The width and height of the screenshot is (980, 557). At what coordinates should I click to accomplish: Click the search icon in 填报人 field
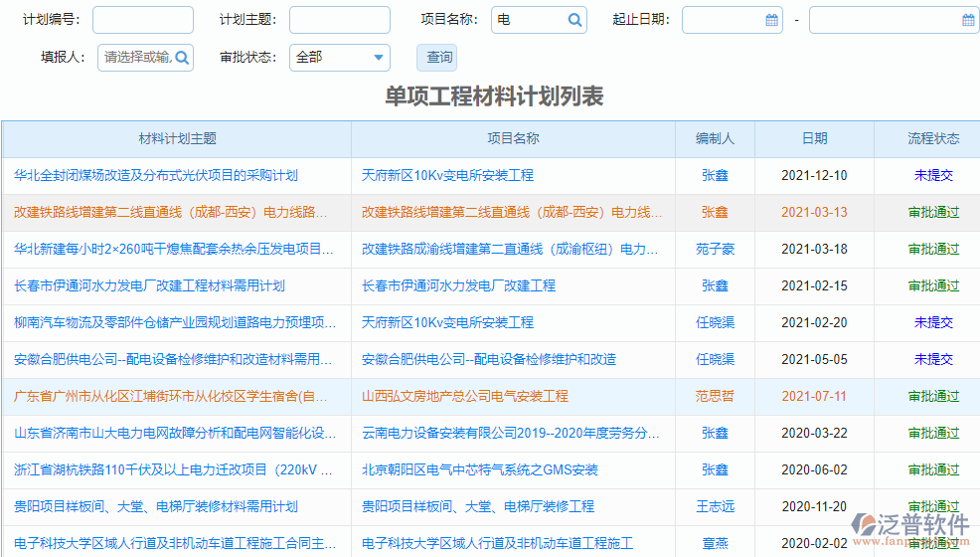(x=182, y=58)
